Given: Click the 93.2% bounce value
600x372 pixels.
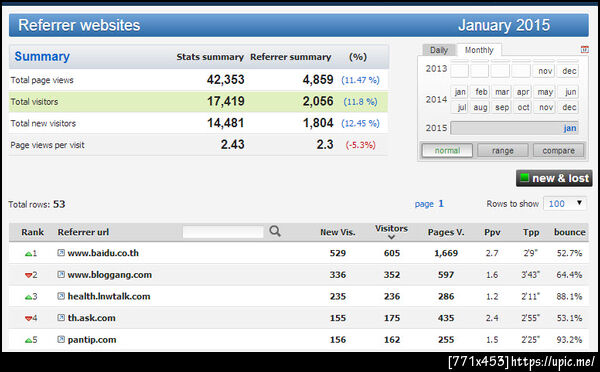Looking at the screenshot, I should [569, 339].
